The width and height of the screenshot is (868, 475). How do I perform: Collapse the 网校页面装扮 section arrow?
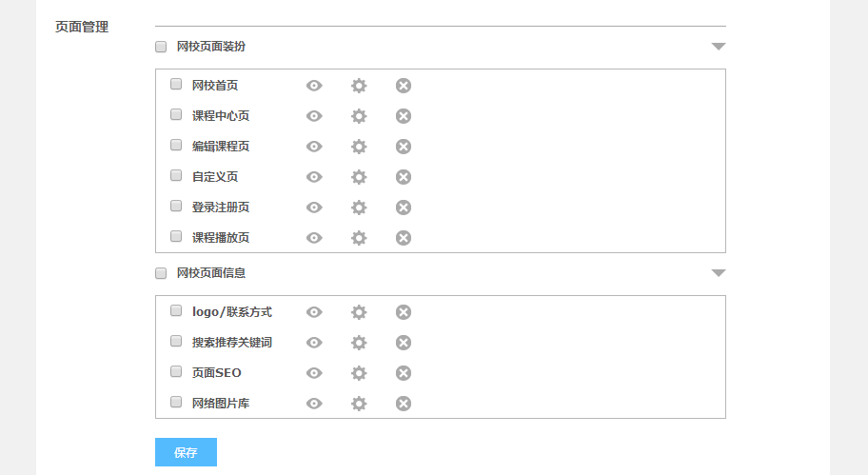point(719,46)
